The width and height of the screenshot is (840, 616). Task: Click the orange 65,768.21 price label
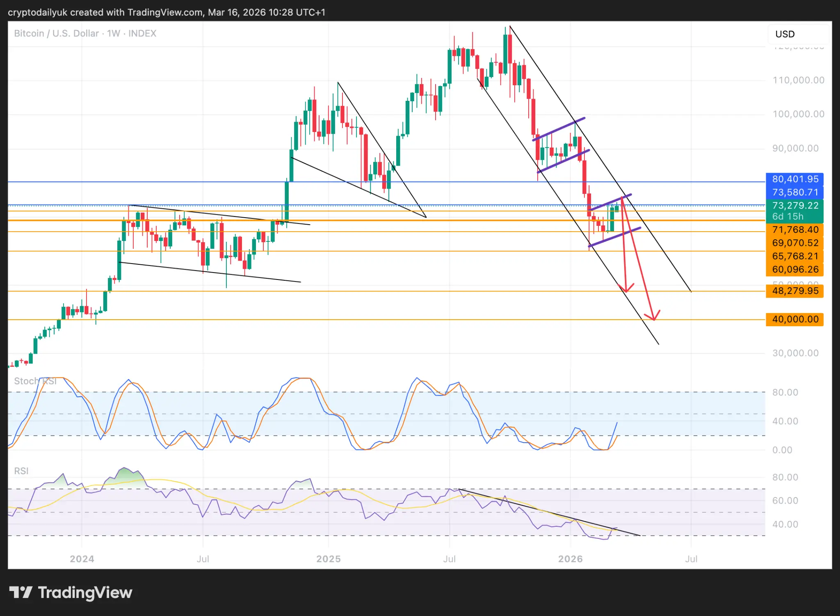click(x=794, y=256)
